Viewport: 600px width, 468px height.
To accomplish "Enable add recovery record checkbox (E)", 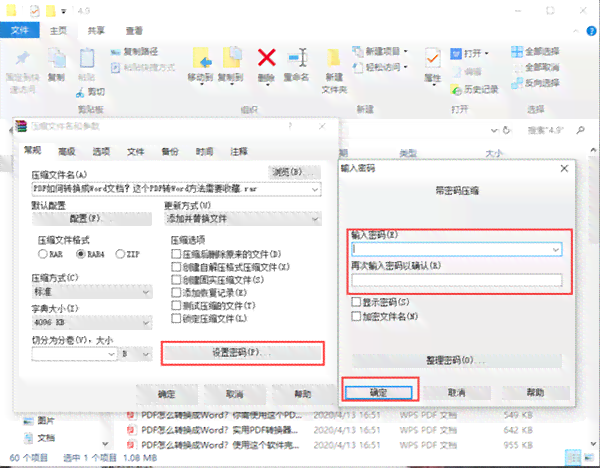I will click(176, 293).
